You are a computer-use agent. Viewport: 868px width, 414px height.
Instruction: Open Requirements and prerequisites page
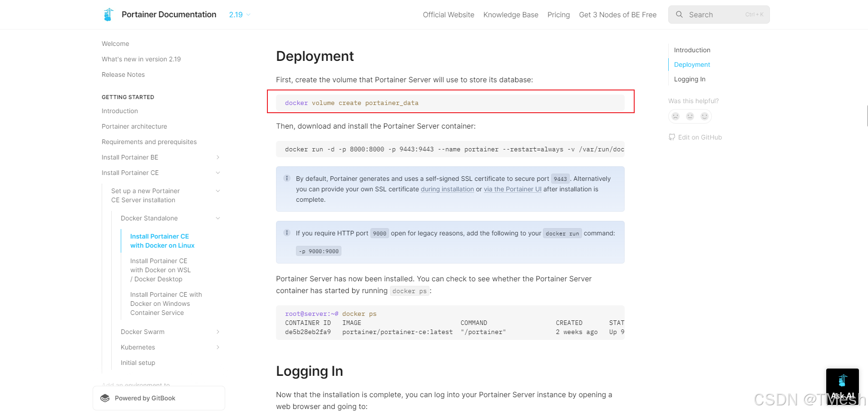pyautogui.click(x=149, y=142)
